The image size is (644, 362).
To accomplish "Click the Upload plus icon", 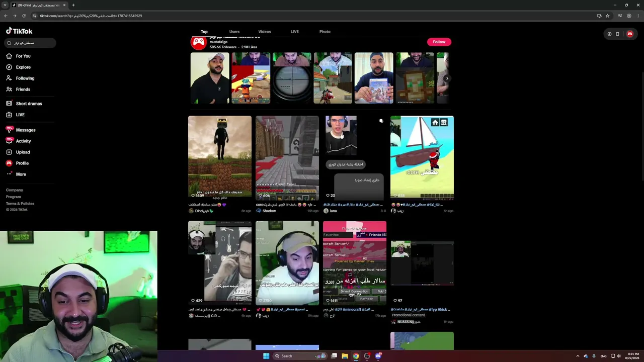I will pyautogui.click(x=9, y=152).
